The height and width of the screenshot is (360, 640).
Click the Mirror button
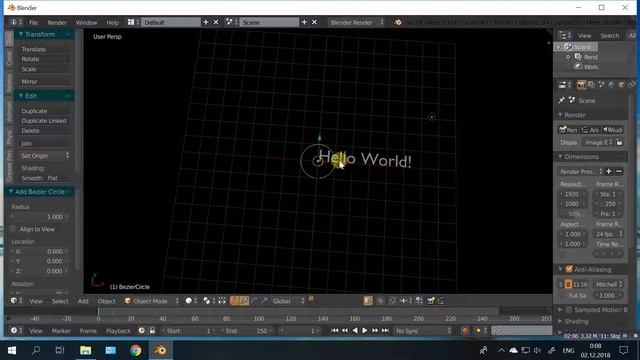tap(44, 82)
